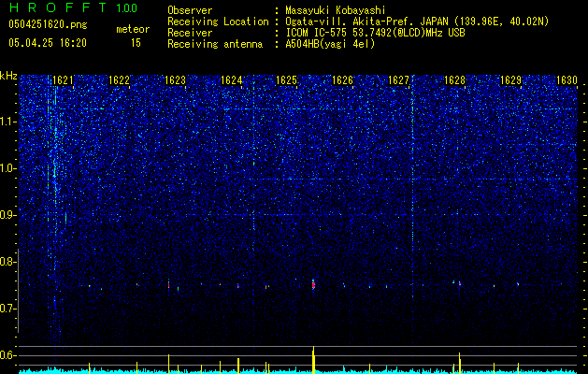Click the 1622 time marker
Screen dimensions: 588x374
[119, 80]
